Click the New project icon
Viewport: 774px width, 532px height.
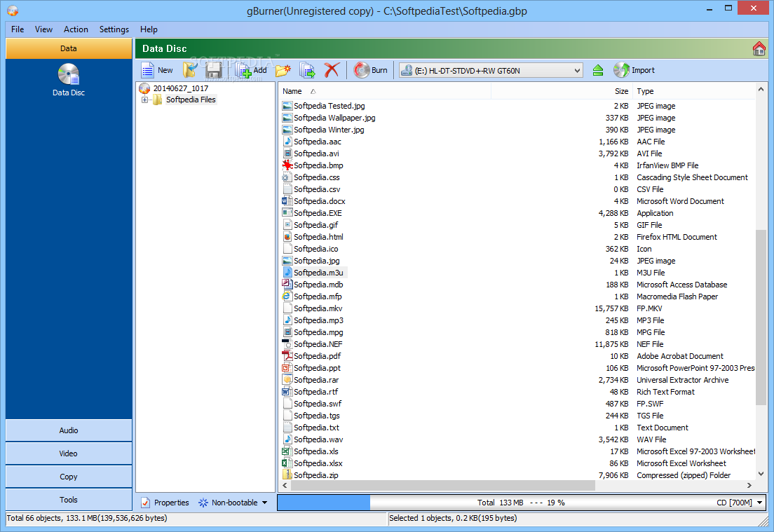(147, 70)
